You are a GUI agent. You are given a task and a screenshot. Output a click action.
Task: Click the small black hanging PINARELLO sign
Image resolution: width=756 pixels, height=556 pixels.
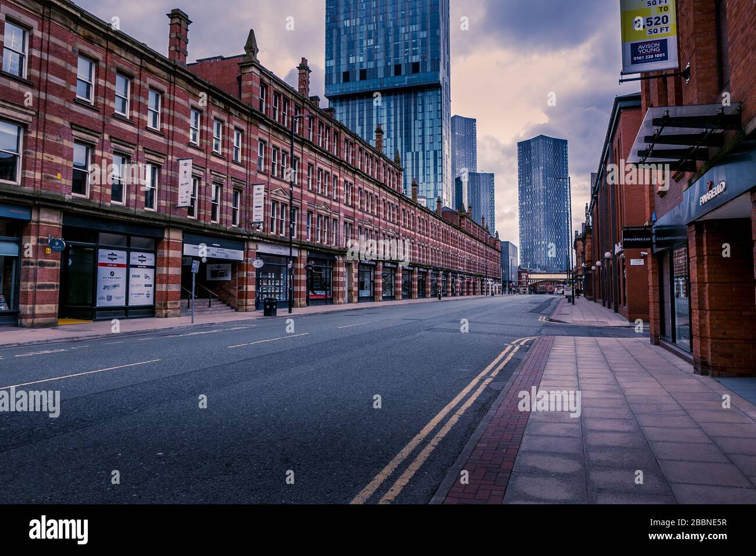(637, 238)
